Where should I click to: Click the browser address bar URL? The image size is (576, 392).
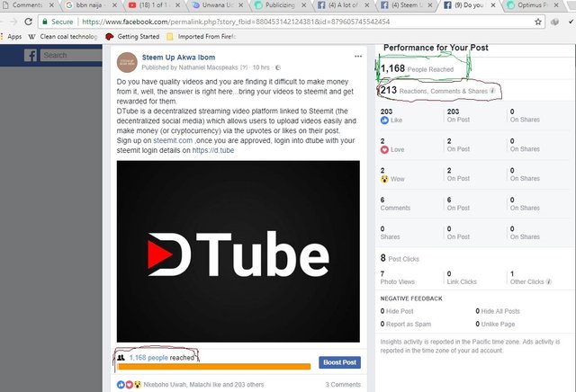pyautogui.click(x=236, y=22)
